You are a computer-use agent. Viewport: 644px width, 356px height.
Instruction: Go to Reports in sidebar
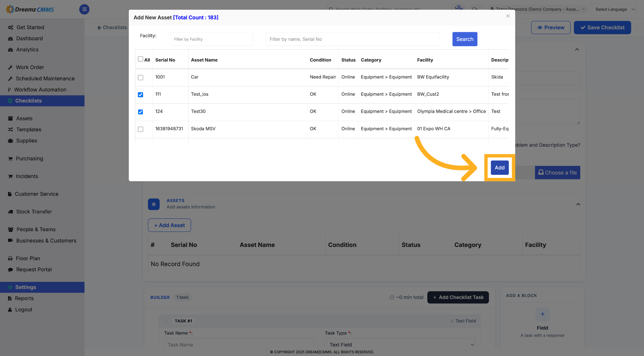(24, 298)
